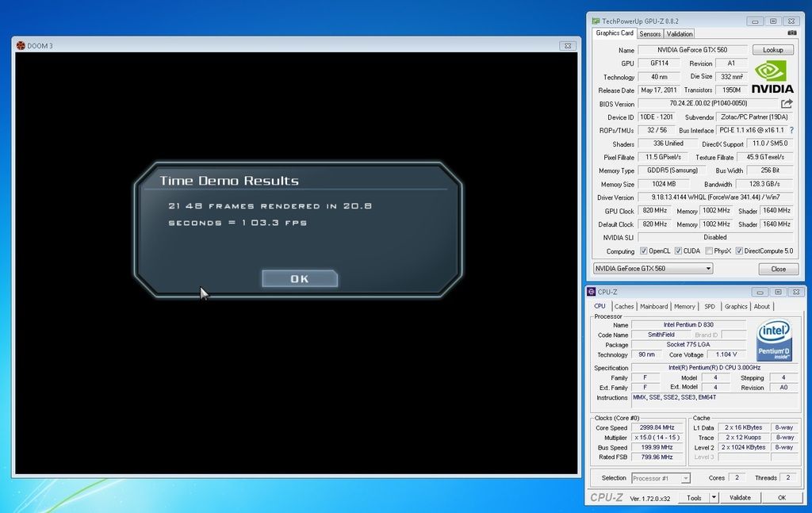Click the Instructions list in CPU-Z
This screenshot has height=513, width=812.
pos(714,400)
